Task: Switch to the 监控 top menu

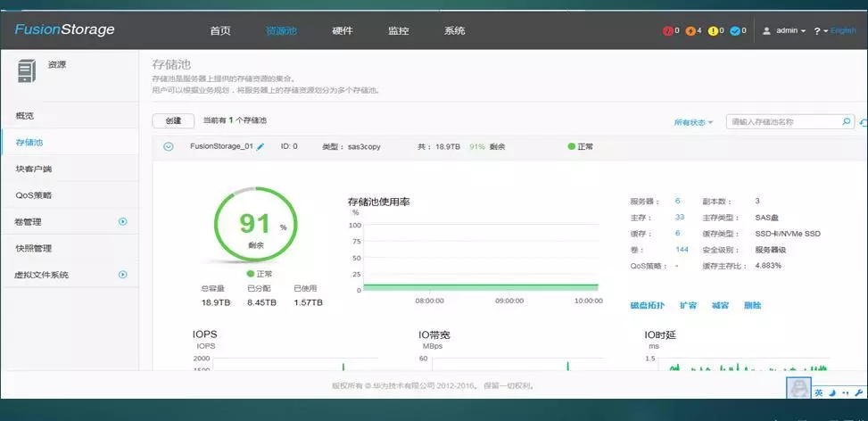Action: pyautogui.click(x=398, y=31)
